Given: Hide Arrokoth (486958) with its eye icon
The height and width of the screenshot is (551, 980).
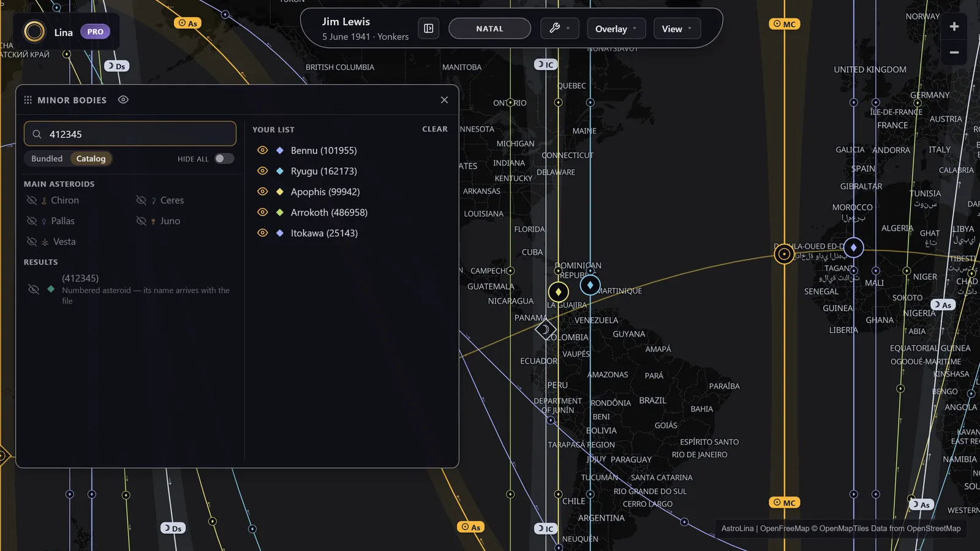Looking at the screenshot, I should pyautogui.click(x=263, y=212).
